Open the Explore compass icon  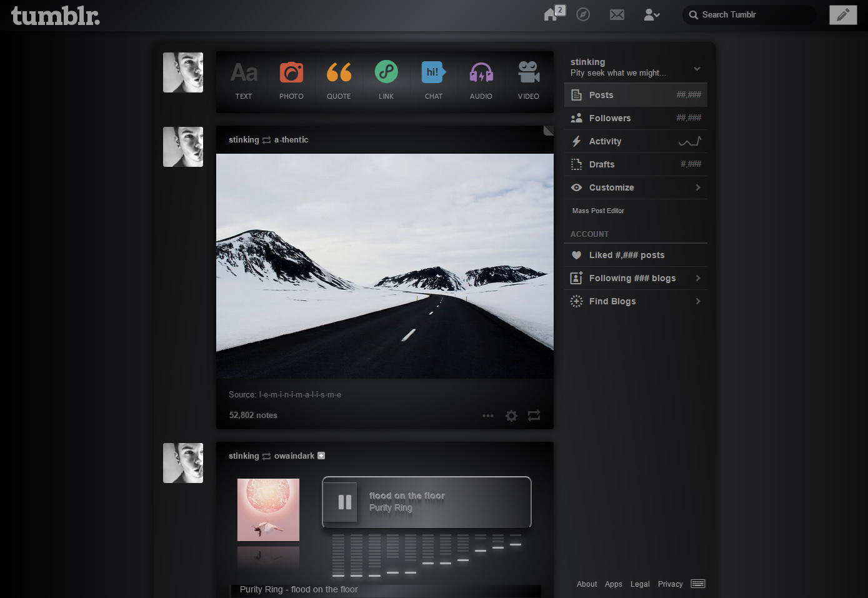pyautogui.click(x=583, y=14)
